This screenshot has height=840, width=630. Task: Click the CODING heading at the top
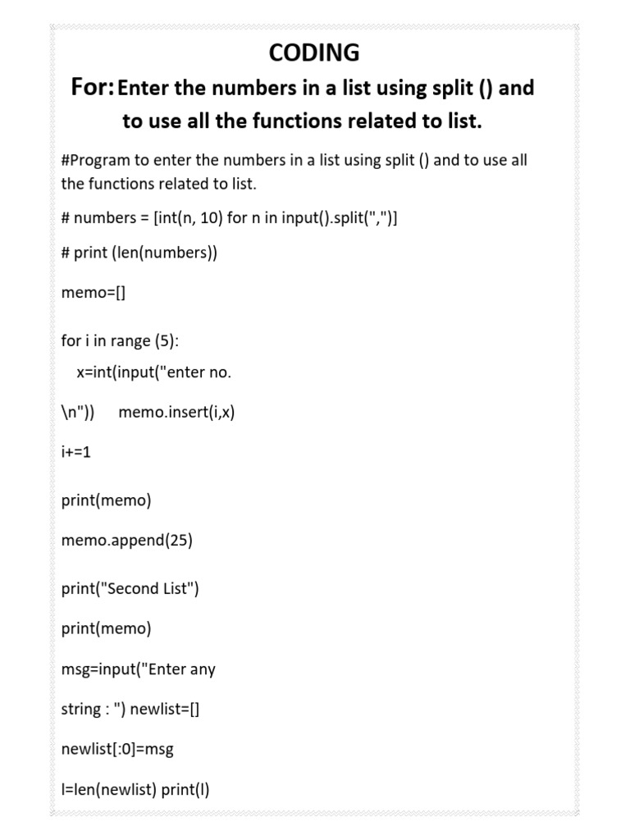tap(314, 52)
